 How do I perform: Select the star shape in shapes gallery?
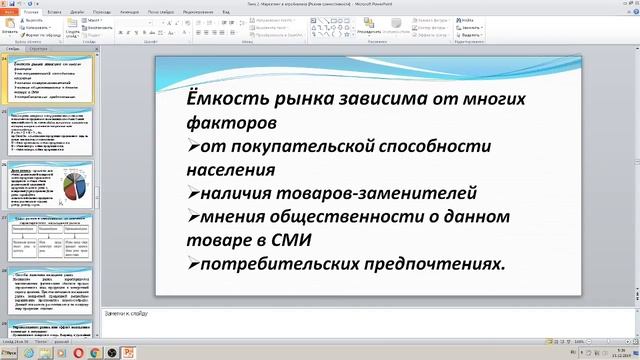(x=347, y=35)
